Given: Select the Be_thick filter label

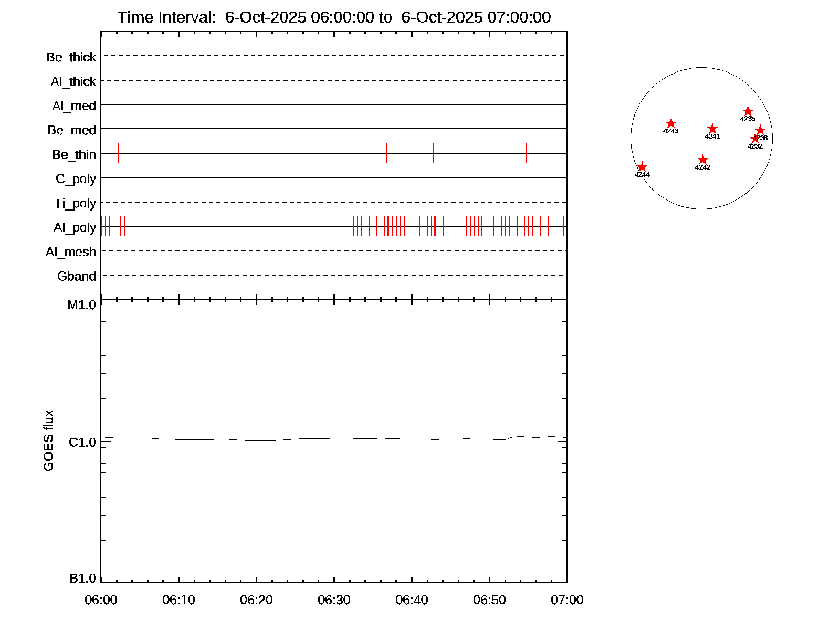Looking at the screenshot, I should (71, 57).
